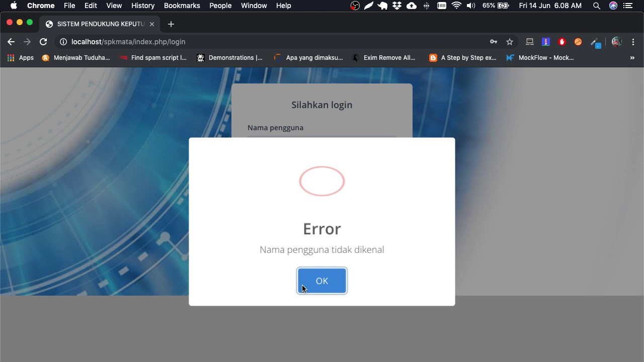Reload the login page
This screenshot has height=362, width=644.
tap(43, 42)
